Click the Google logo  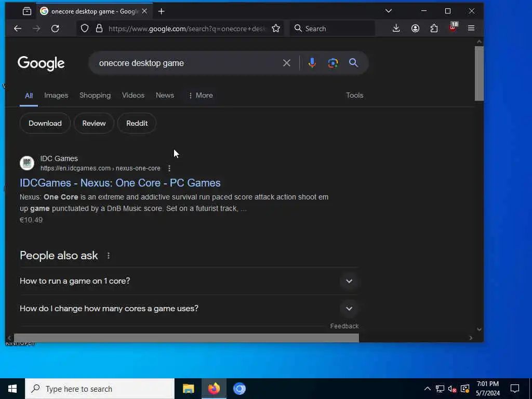pyautogui.click(x=41, y=63)
